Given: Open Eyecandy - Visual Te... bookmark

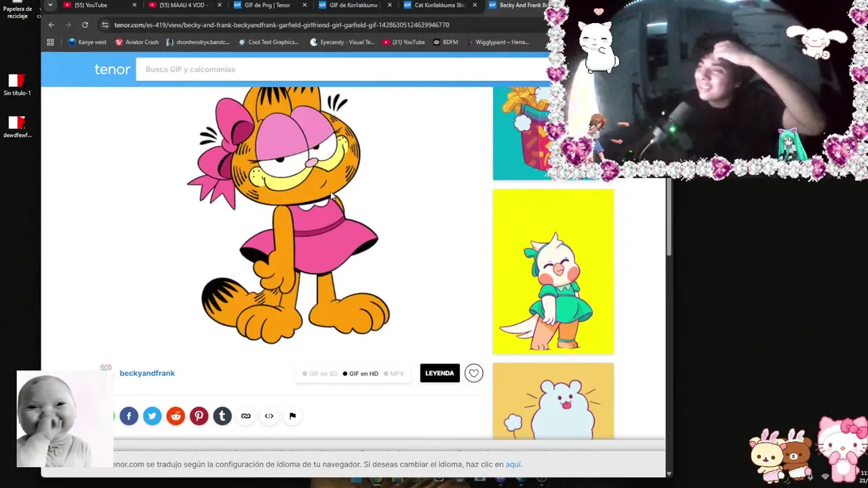Looking at the screenshot, I should 342,42.
